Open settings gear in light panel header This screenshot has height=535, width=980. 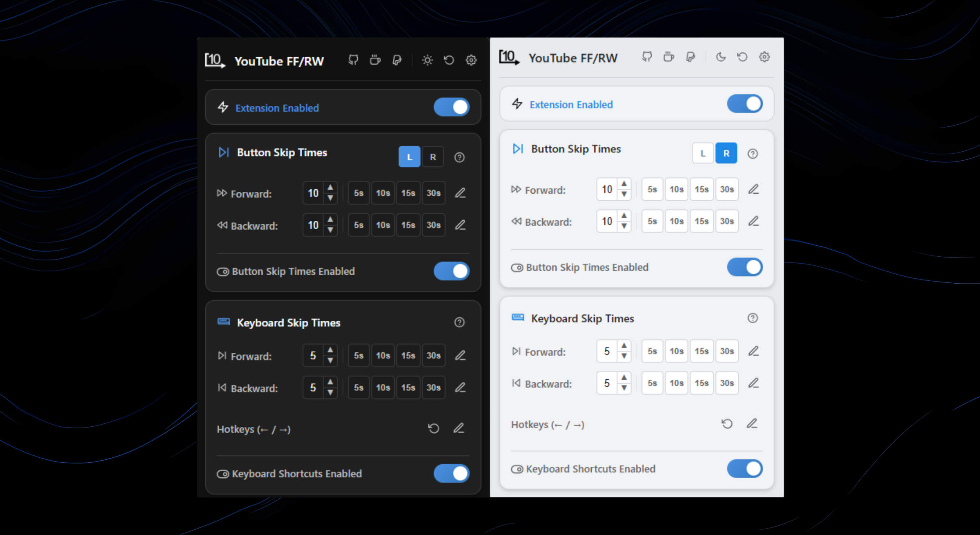(x=764, y=57)
